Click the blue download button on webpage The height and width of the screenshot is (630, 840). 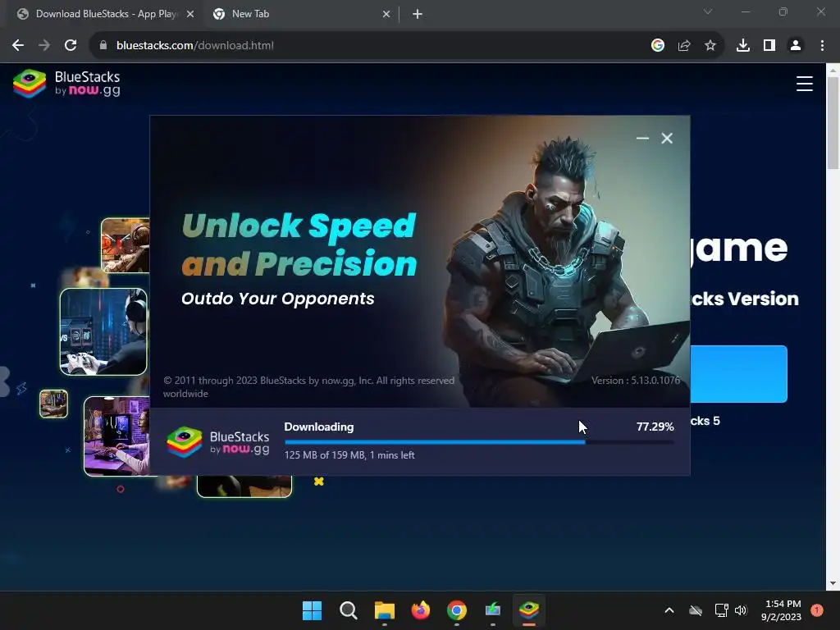739,374
